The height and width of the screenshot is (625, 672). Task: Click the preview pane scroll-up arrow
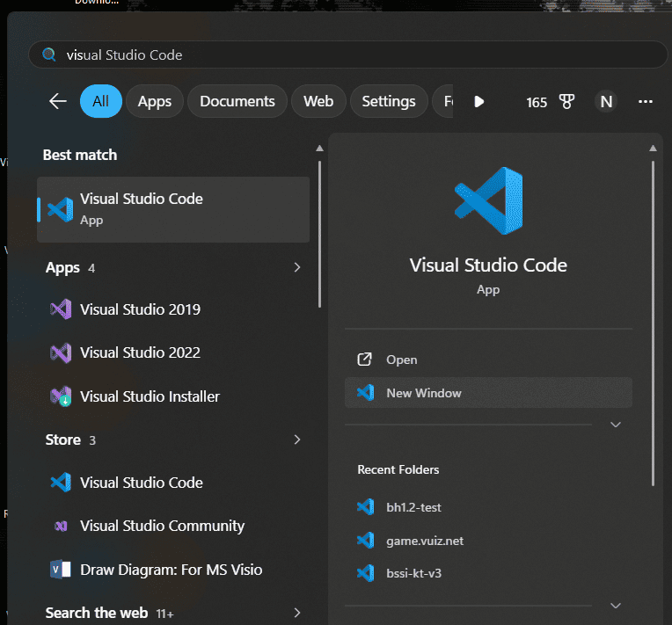pos(653,149)
